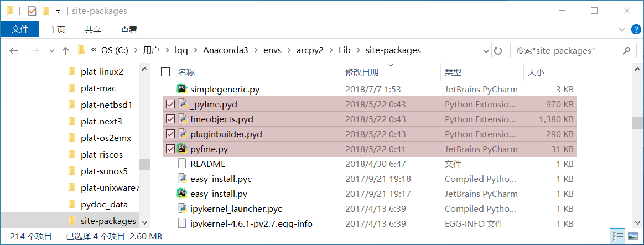Open the address bar history dropdown
644x245 pixels.
[x=486, y=51]
